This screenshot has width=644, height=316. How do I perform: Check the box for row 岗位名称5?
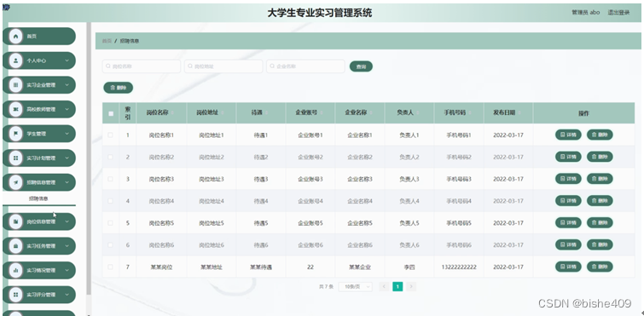tap(111, 223)
